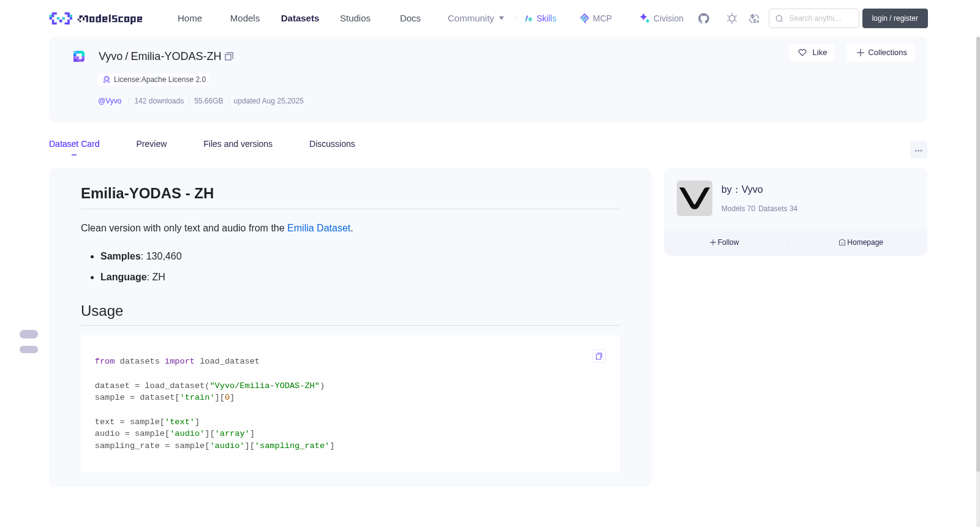Open the Emilia Dataset link
Image resolution: width=980 pixels, height=527 pixels.
click(x=318, y=228)
